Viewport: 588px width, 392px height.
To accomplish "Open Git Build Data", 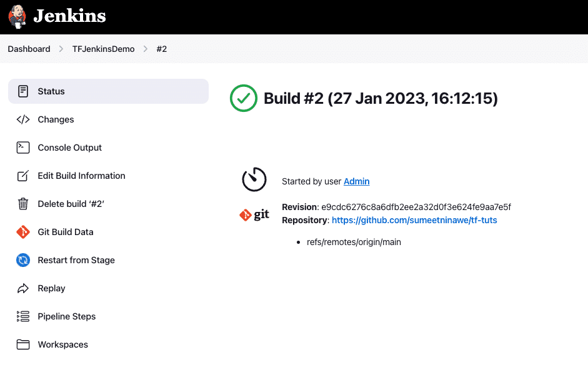I will coord(66,232).
